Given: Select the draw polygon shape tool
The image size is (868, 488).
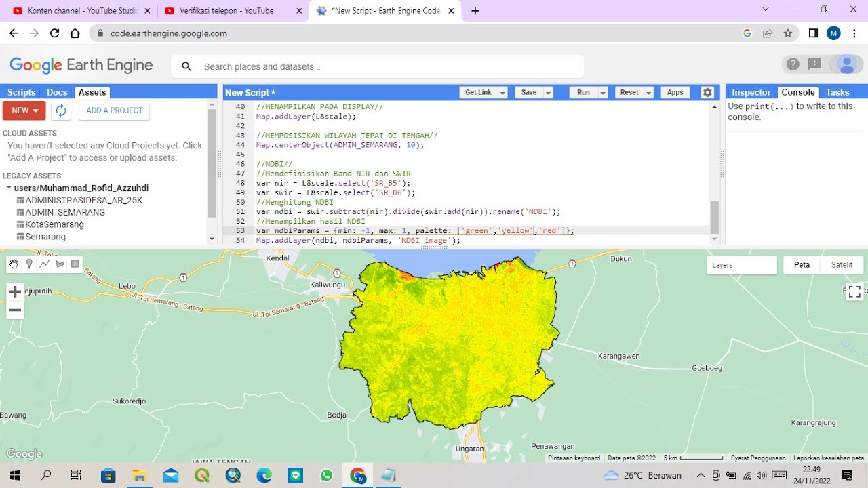Looking at the screenshot, I should click(x=60, y=264).
